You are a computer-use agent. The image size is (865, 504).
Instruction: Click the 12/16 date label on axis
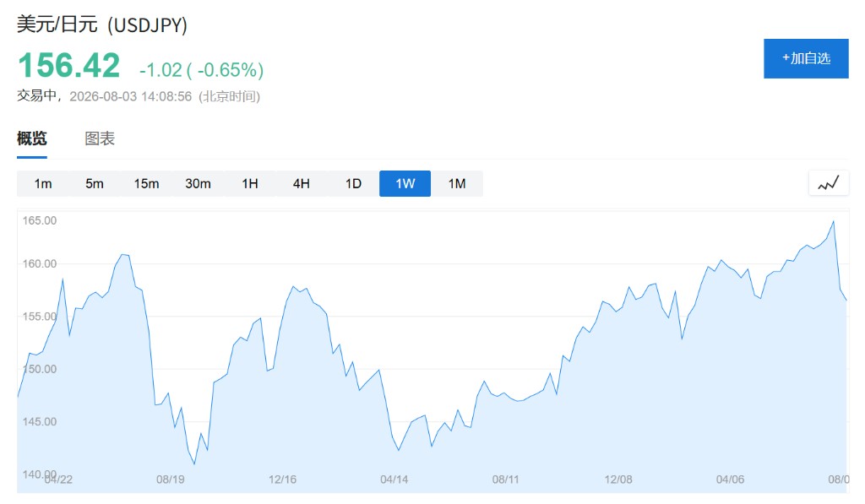[282, 480]
